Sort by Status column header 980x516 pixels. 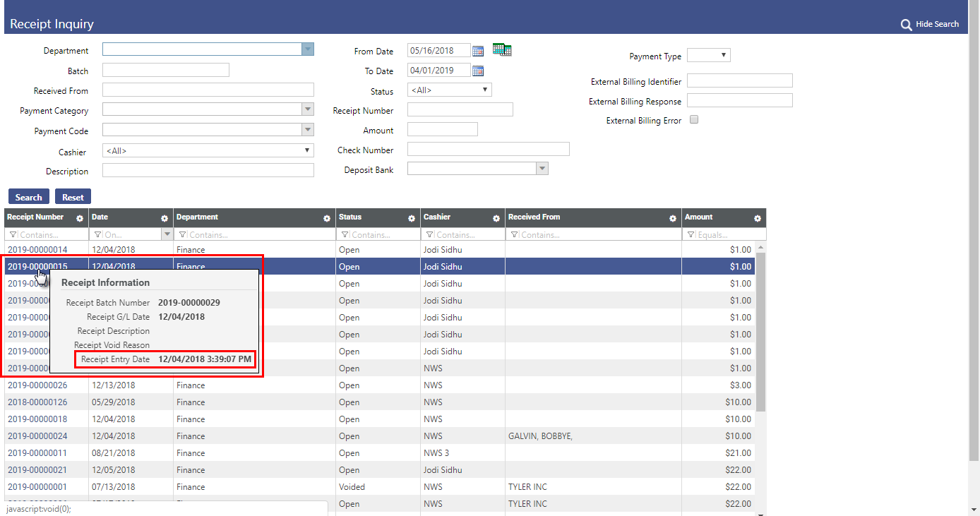pyautogui.click(x=350, y=217)
